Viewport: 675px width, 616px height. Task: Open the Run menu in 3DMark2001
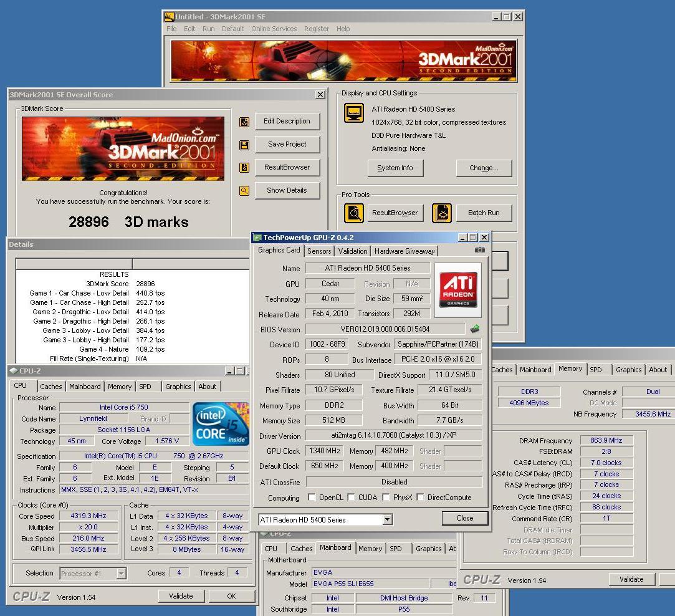point(208,29)
